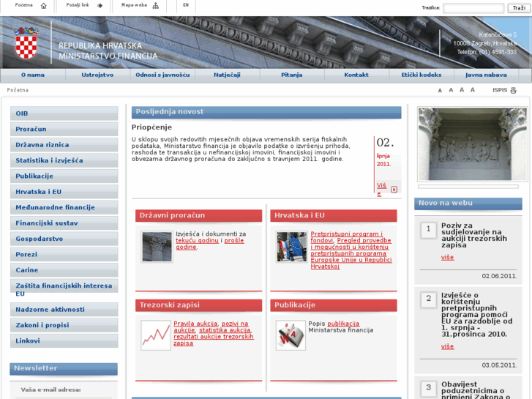Open the Pretpristupni program i fondovi link

(x=346, y=237)
